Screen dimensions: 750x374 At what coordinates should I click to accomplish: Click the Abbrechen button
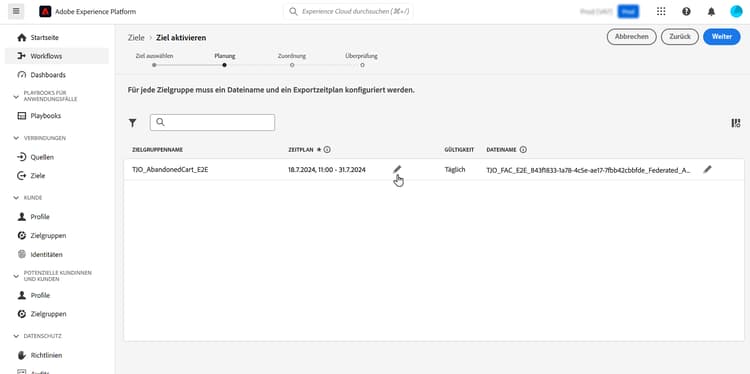tap(631, 37)
